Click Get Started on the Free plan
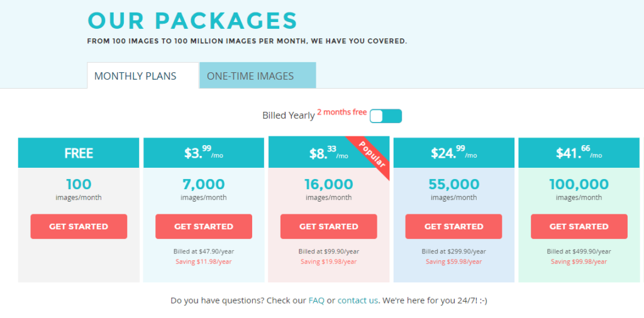The width and height of the screenshot is (644, 318). point(79,226)
